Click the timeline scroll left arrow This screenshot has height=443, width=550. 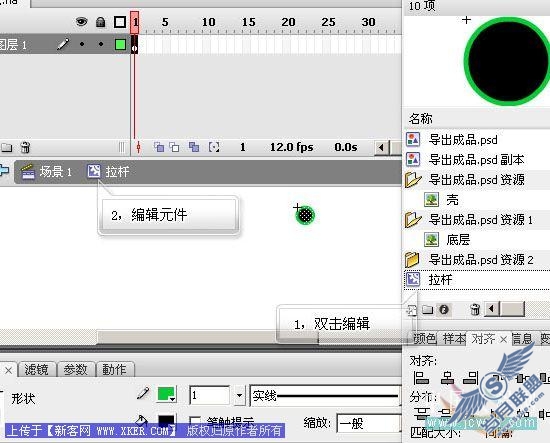(382, 147)
